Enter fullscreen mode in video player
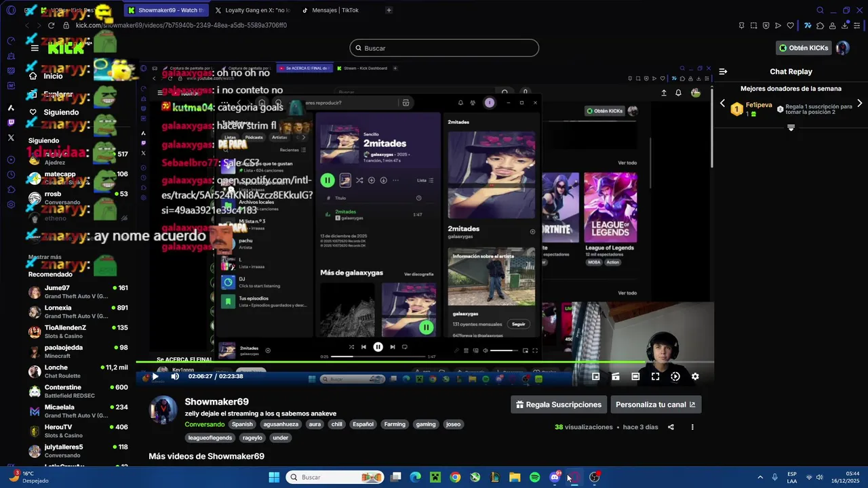868x488 pixels. 655,376
